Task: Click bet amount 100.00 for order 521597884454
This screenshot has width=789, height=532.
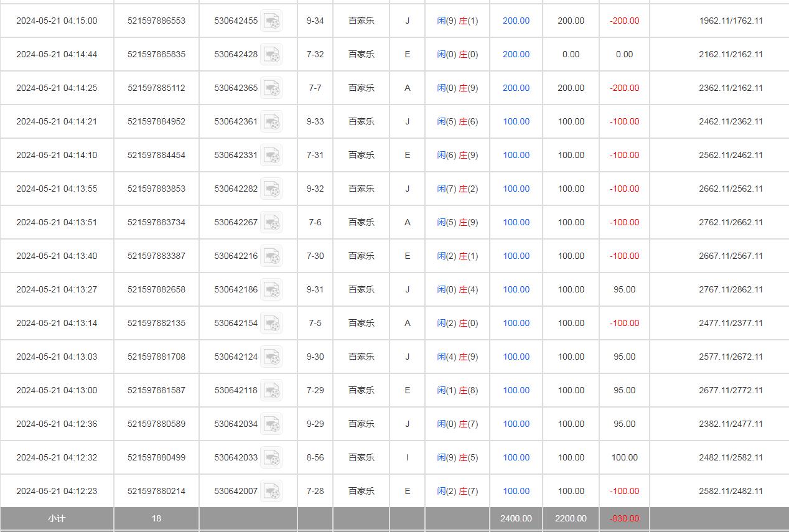Action: pos(516,155)
